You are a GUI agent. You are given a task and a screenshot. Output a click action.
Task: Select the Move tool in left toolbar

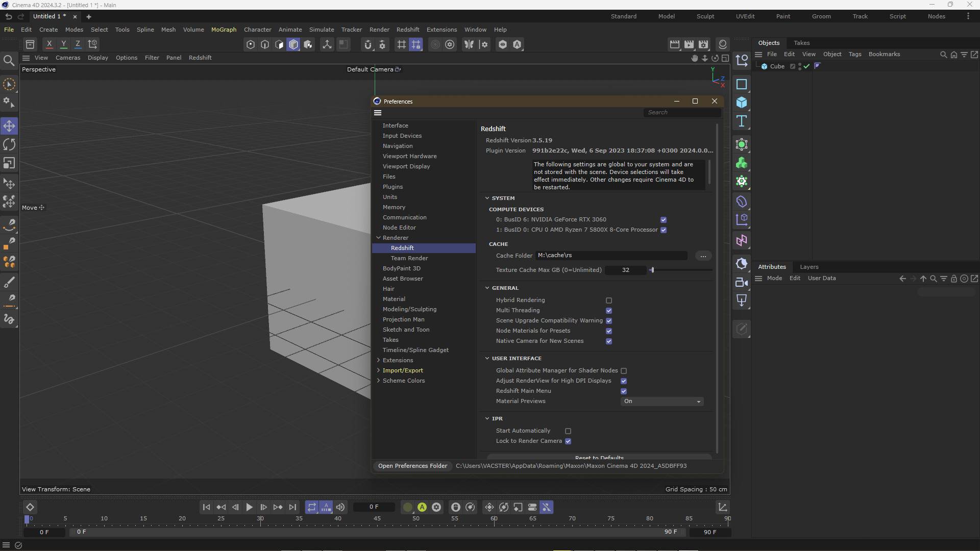9,126
